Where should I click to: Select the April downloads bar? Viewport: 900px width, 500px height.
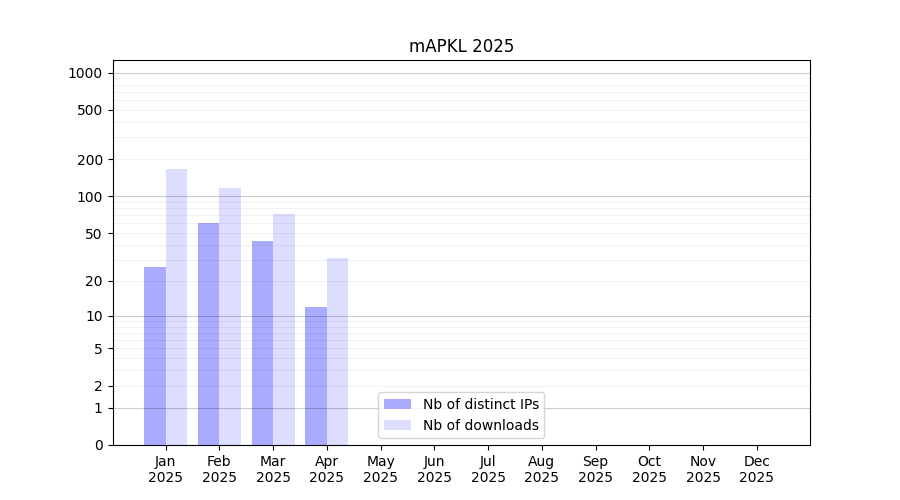pos(337,351)
